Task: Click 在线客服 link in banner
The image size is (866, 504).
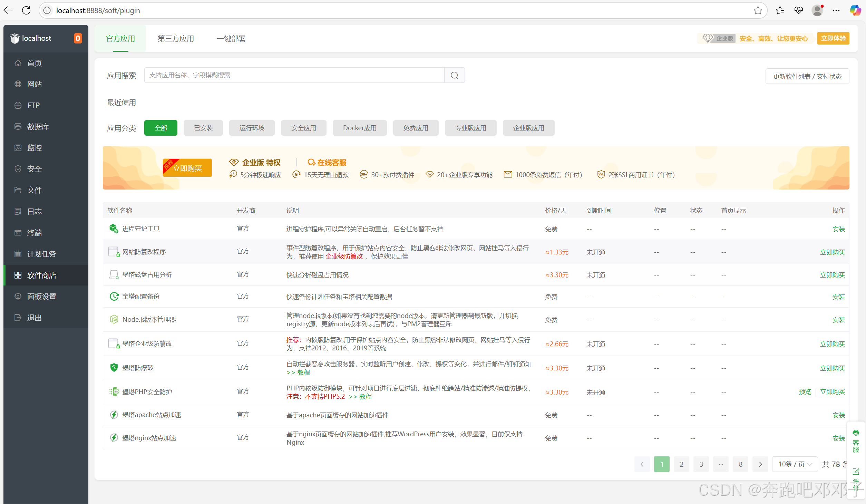Action: click(x=327, y=162)
